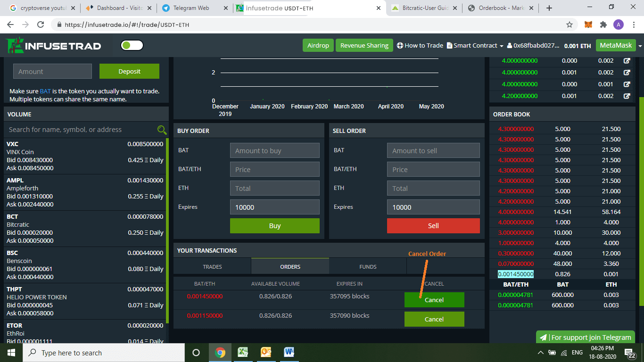Open the MetaMask fox extension icon
Image resolution: width=644 pixels, height=362 pixels.
(x=588, y=25)
